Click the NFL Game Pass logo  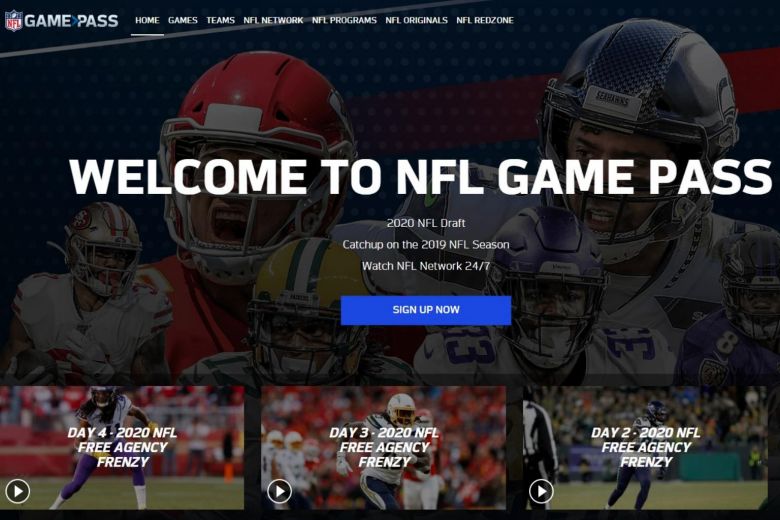(62, 21)
